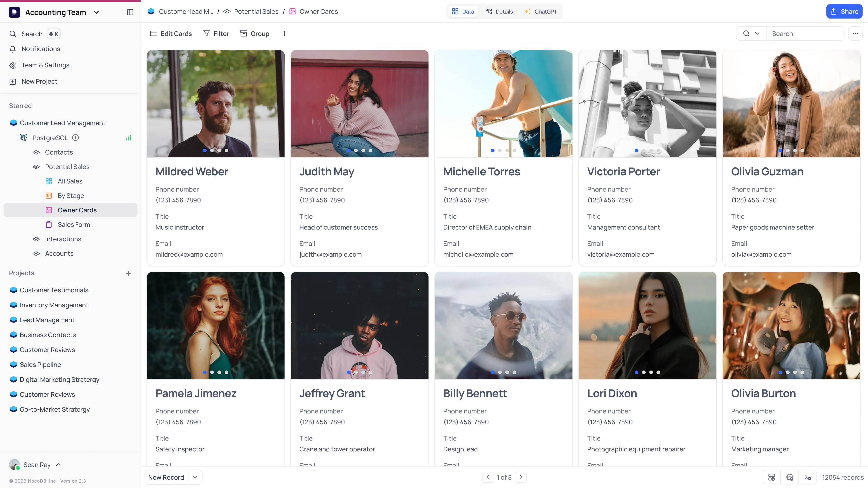Click the Notifications bell icon
The image size is (868, 488).
tap(13, 49)
